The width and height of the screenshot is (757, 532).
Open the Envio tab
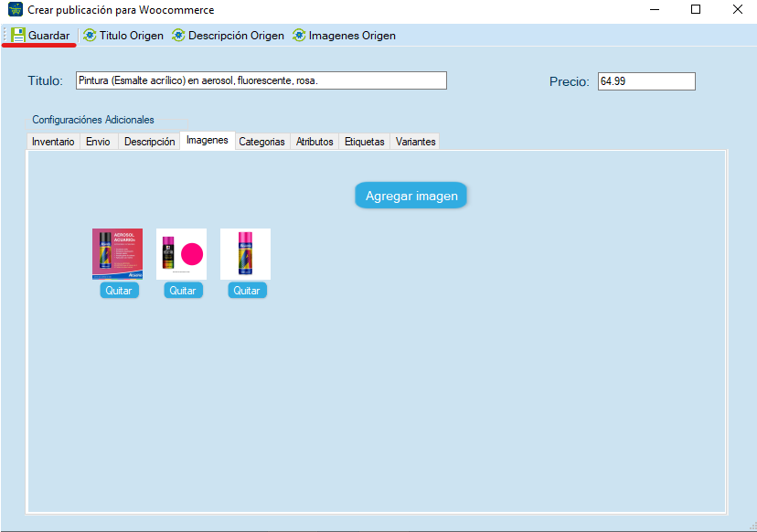99,142
